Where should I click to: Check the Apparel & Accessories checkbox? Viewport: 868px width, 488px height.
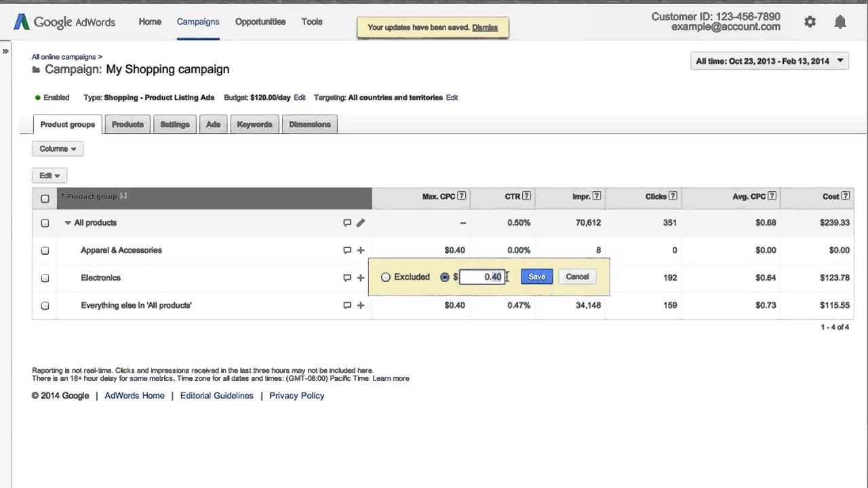click(45, 251)
